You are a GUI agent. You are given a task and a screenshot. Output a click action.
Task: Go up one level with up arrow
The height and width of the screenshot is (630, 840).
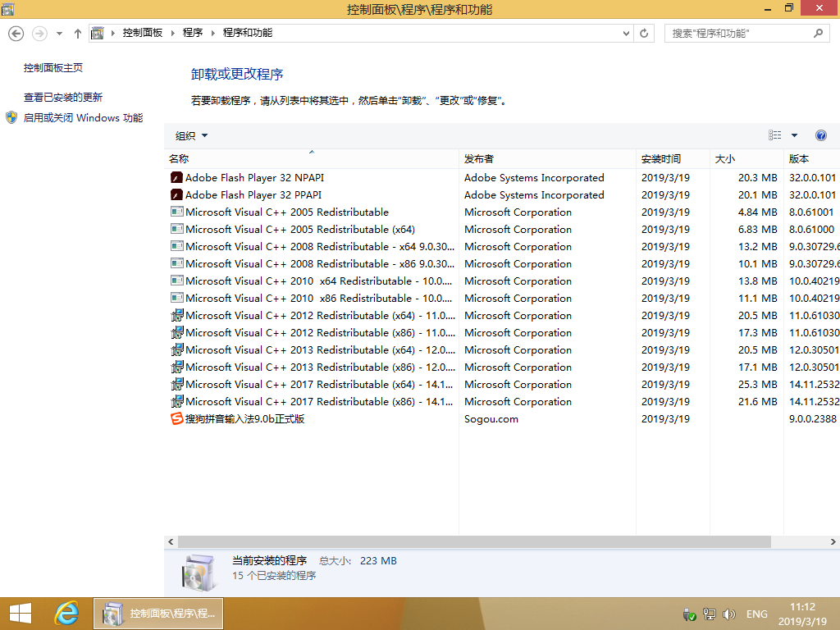78,34
